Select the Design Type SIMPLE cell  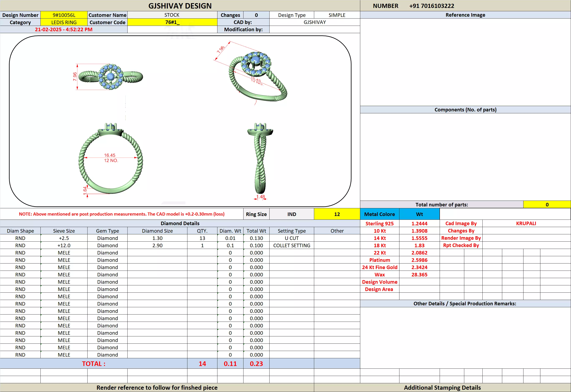pyautogui.click(x=337, y=15)
